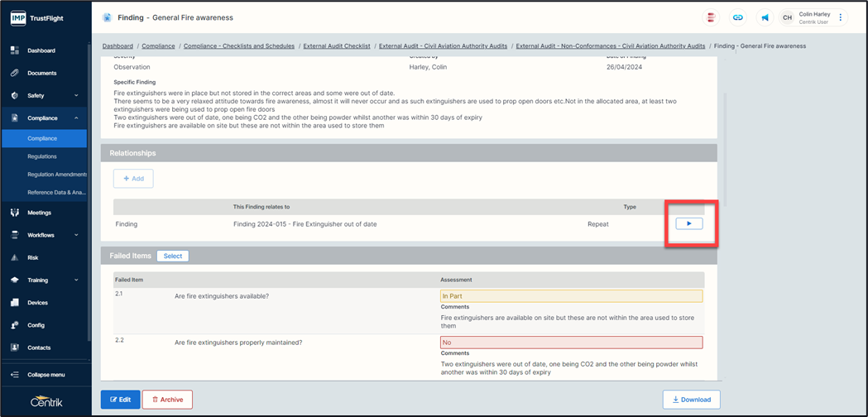This screenshot has width=868, height=417.
Task: Click the Config icon in sidebar
Action: coord(15,325)
